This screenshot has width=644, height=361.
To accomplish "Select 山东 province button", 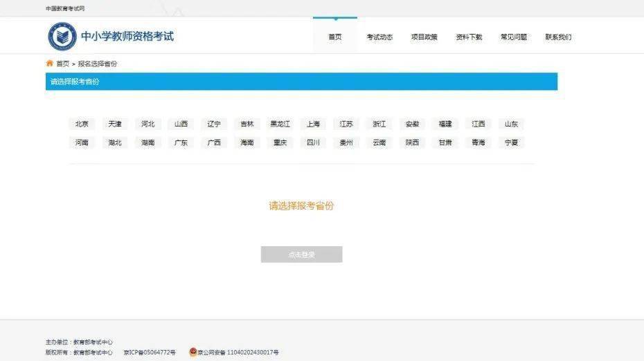I will (x=511, y=124).
